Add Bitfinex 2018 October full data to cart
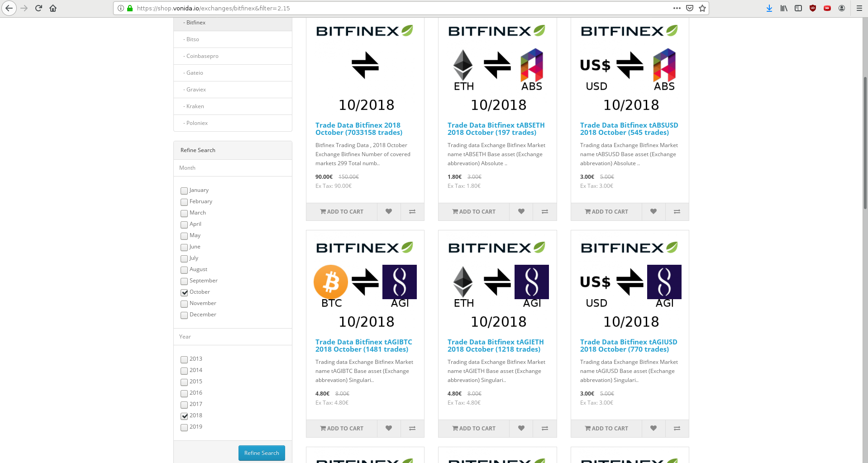 point(342,211)
